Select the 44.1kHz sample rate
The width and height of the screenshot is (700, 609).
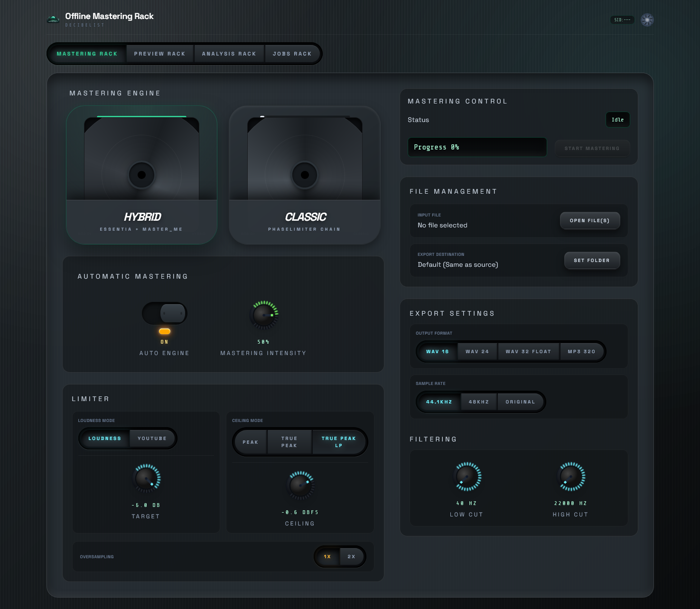(x=439, y=402)
